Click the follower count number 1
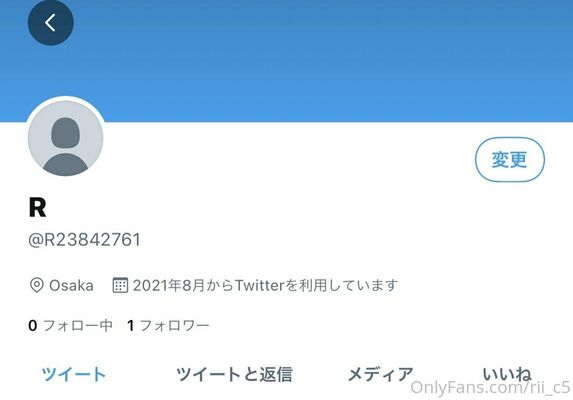This screenshot has width=573, height=400. pyautogui.click(x=130, y=325)
